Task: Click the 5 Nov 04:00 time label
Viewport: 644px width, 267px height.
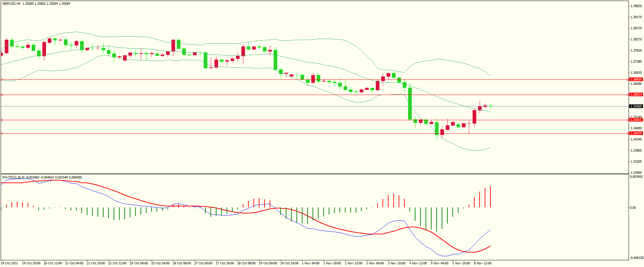Action: 440,263
